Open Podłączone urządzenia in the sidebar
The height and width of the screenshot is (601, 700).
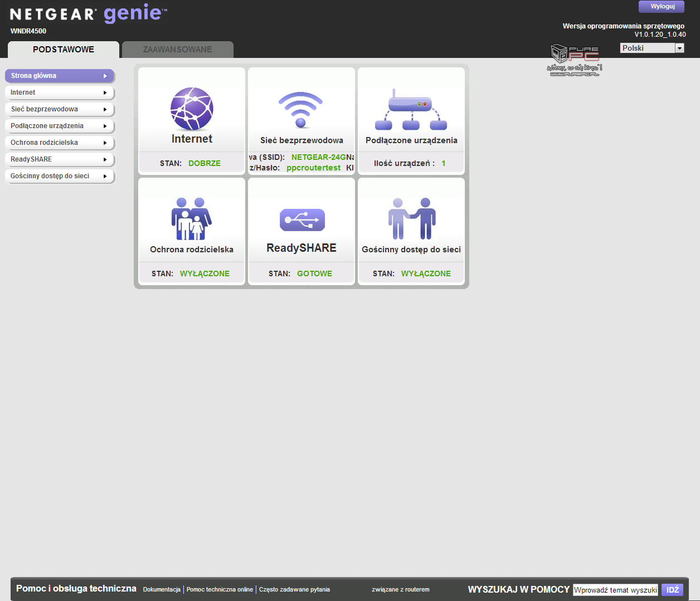coord(60,126)
